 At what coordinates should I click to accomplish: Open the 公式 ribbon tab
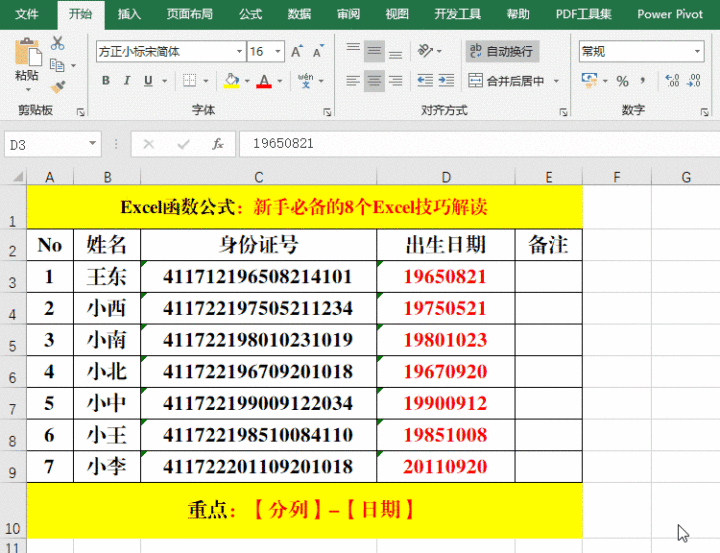(x=250, y=15)
